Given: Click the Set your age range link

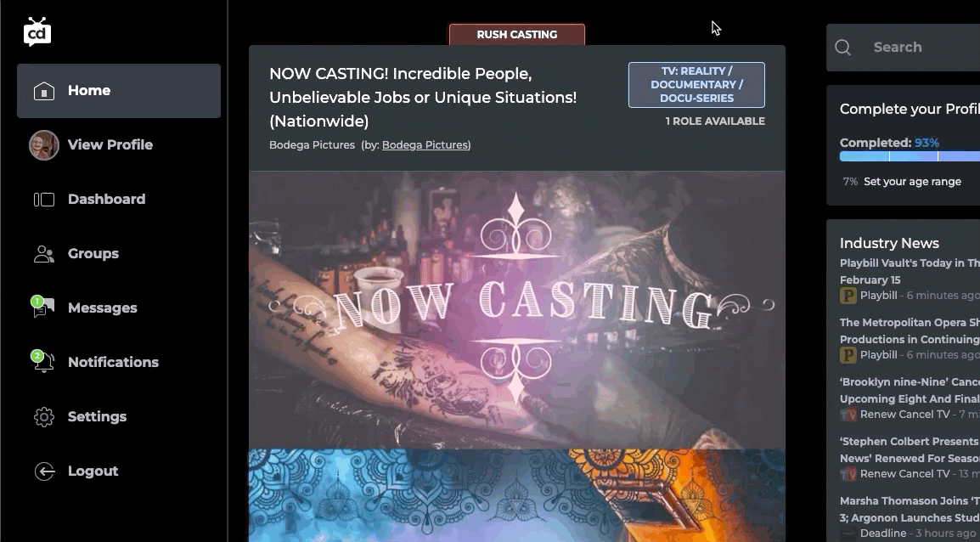Looking at the screenshot, I should [912, 182].
